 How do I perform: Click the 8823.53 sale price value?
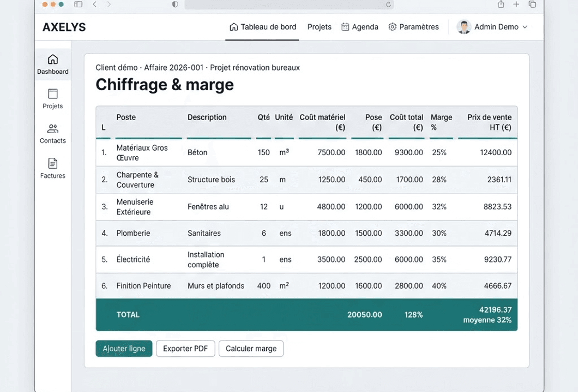tap(497, 207)
